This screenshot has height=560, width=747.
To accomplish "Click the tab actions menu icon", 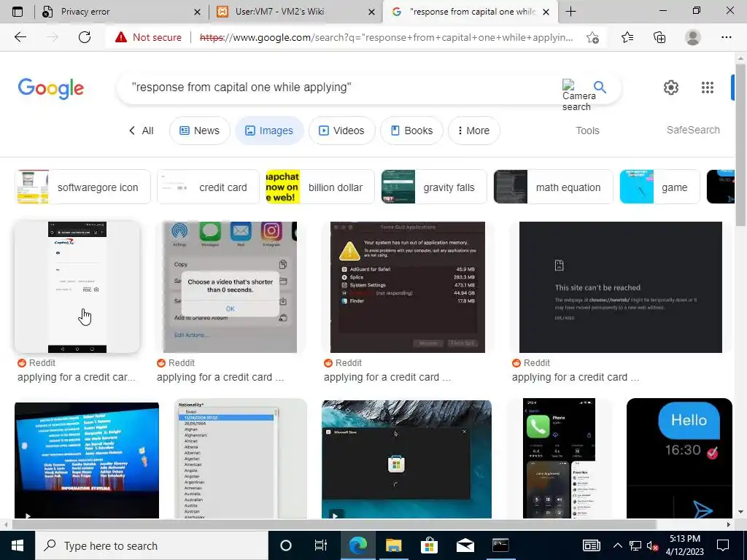I will tap(18, 12).
